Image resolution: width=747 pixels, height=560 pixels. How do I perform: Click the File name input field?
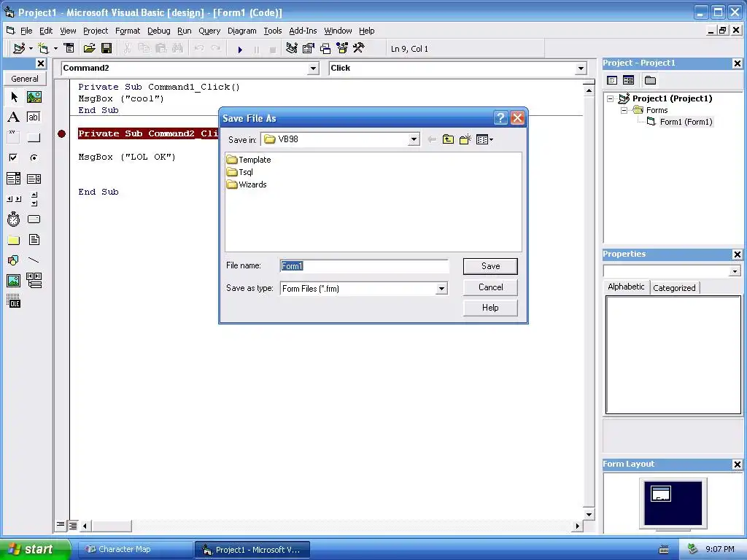point(365,266)
